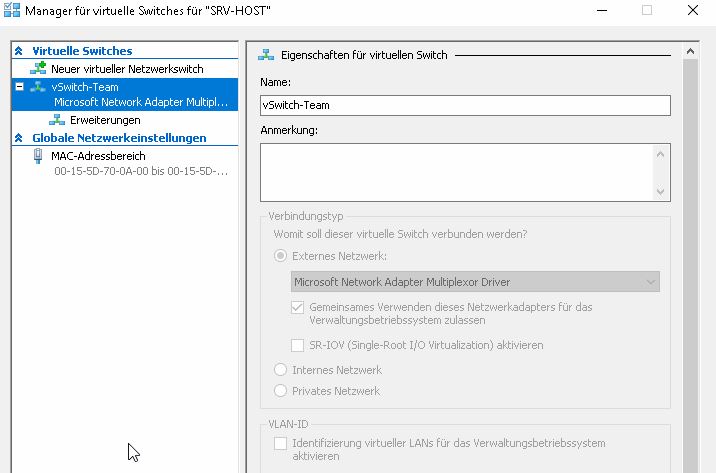Click the Neuer virtueller Netzwerkswitch plus icon
The image size is (716, 473).
[38, 68]
